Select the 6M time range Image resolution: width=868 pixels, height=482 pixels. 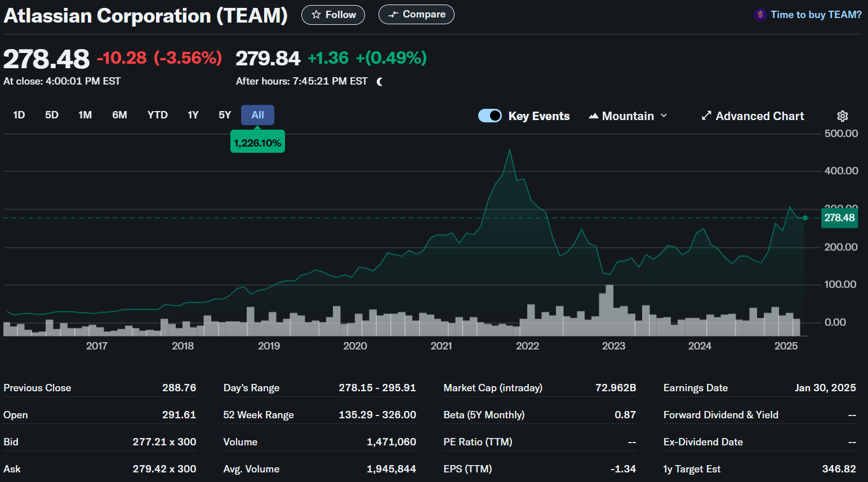[x=119, y=115]
